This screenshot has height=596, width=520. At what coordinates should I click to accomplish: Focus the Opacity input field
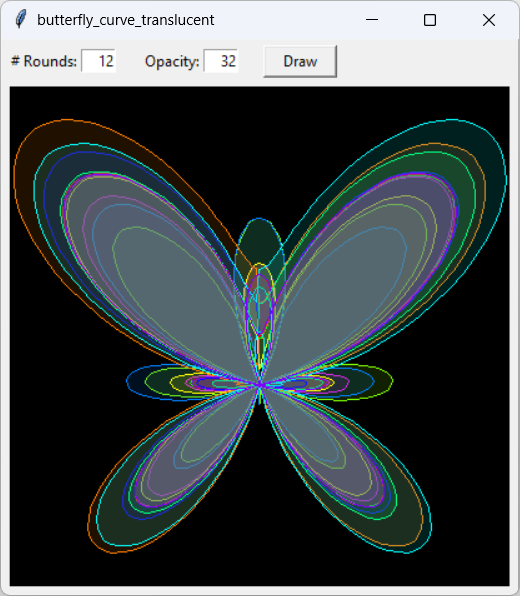[x=221, y=61]
